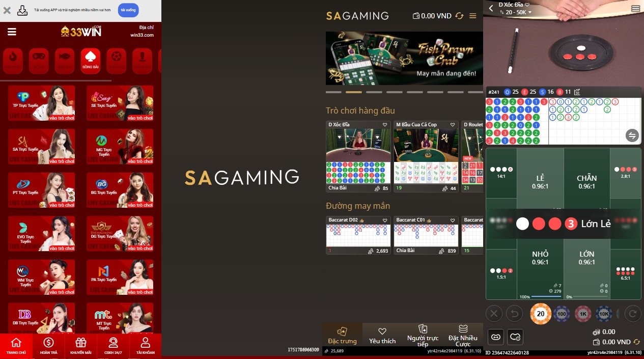Open SA Trực Tuyến live casino card
Screen dimensions: 644x359
[x=41, y=147]
